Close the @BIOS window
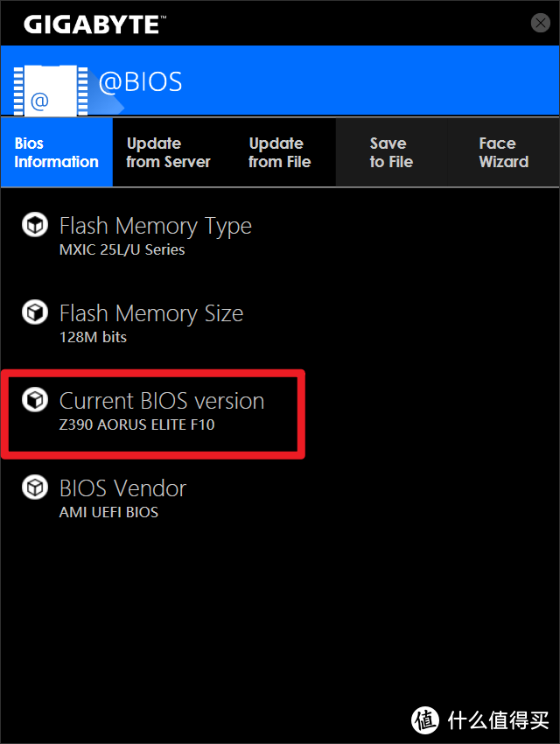Viewport: 560px width, 744px height. [541, 24]
